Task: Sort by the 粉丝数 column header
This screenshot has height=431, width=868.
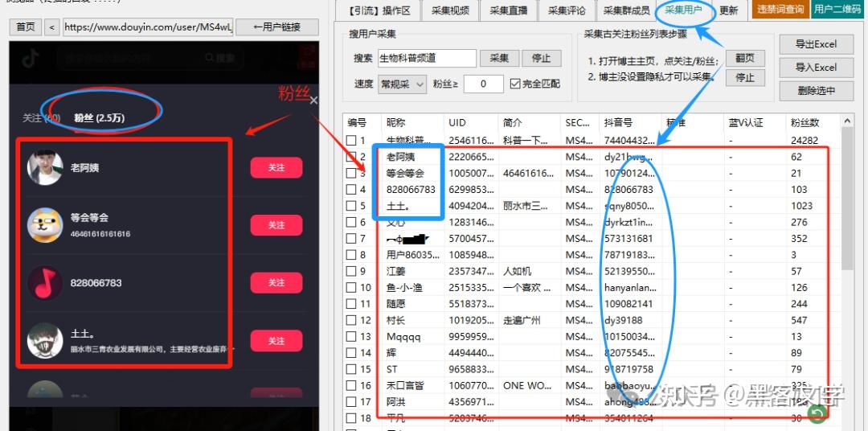Action: pos(812,123)
